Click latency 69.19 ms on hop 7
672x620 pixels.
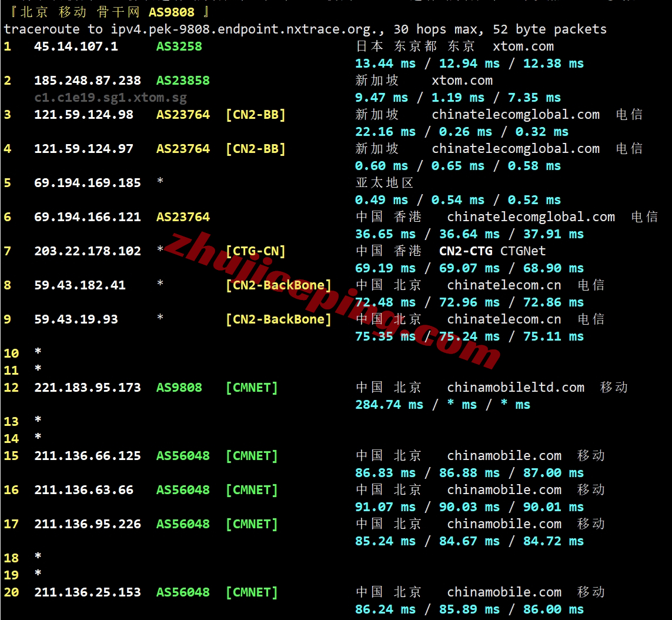[x=385, y=268]
